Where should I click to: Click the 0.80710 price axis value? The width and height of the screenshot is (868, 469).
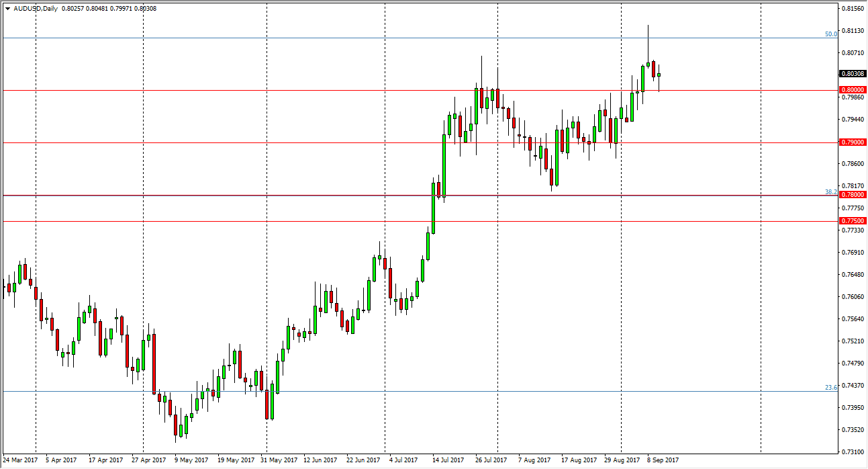pos(853,52)
